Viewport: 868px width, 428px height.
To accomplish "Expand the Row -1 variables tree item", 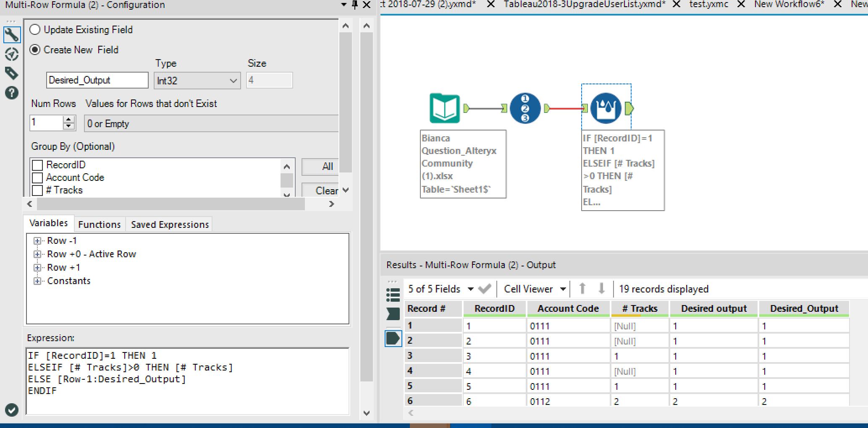I will coord(37,240).
